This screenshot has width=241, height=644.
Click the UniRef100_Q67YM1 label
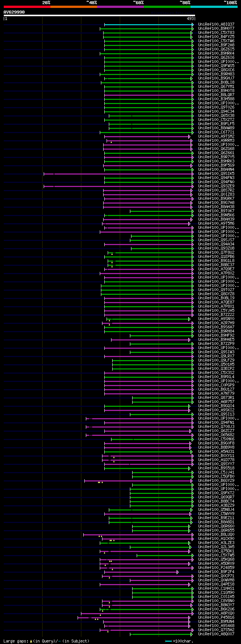(x=216, y=87)
